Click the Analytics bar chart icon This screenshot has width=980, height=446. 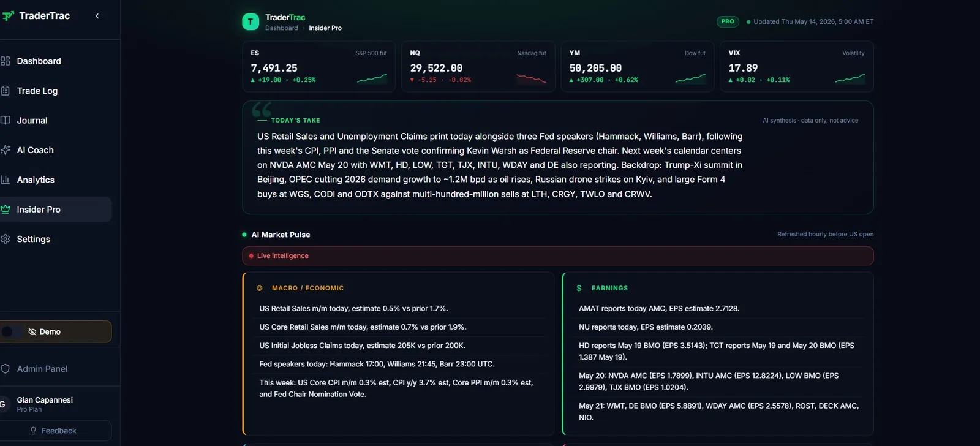pos(6,180)
